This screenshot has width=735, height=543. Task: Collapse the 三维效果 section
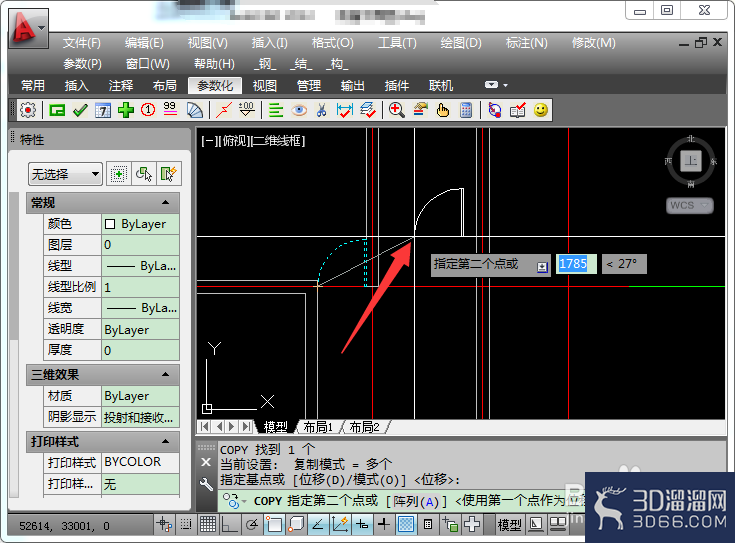pos(165,375)
